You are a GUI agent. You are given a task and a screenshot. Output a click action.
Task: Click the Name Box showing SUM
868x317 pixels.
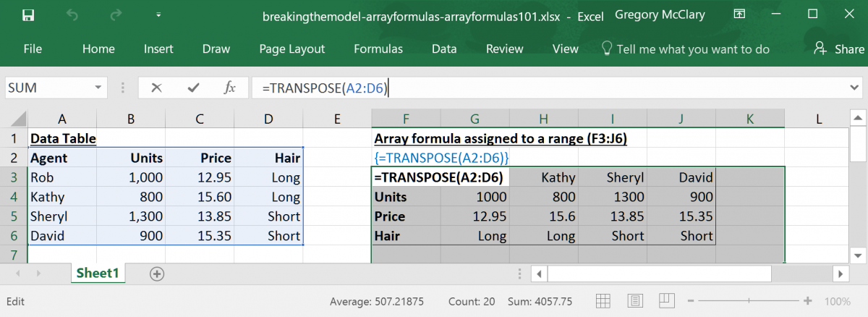(x=47, y=88)
